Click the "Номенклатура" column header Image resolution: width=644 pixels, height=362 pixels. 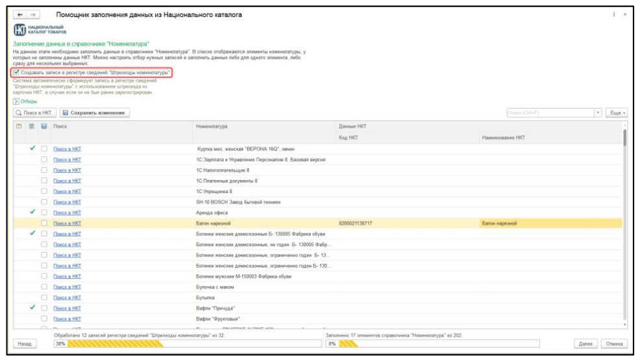[211, 126]
